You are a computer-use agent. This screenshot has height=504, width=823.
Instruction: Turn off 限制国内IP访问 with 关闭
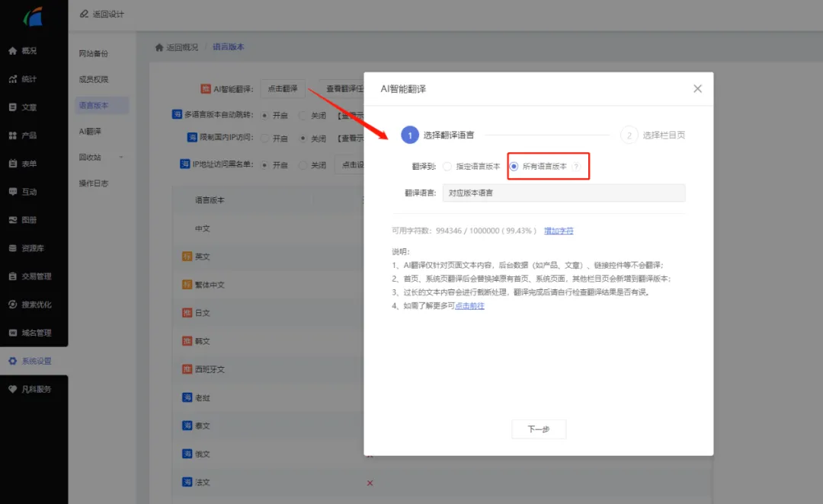click(303, 139)
